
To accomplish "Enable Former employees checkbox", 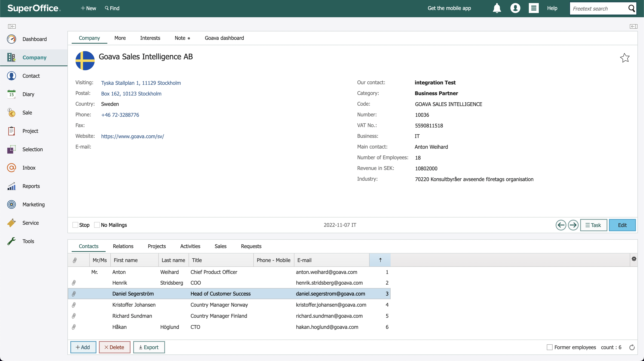I will pyautogui.click(x=550, y=347).
